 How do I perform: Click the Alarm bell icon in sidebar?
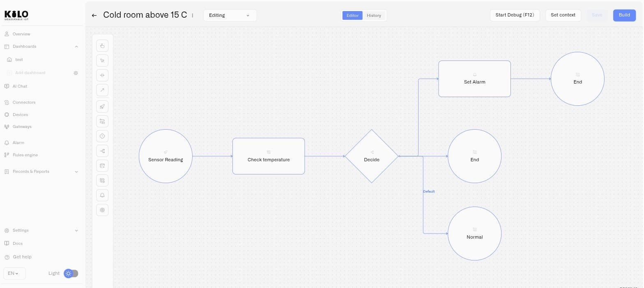pos(7,143)
